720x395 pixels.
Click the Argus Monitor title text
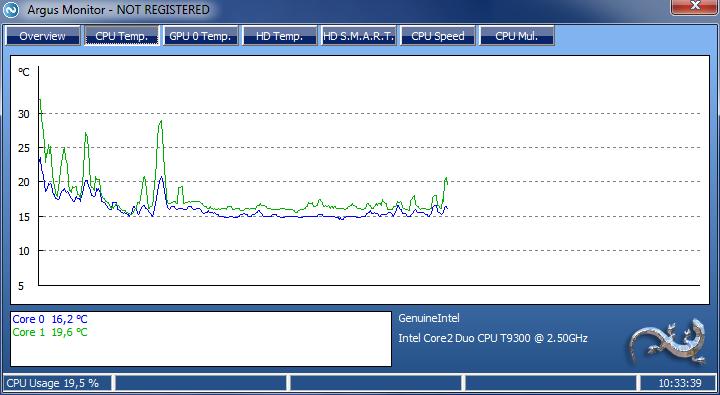click(118, 10)
